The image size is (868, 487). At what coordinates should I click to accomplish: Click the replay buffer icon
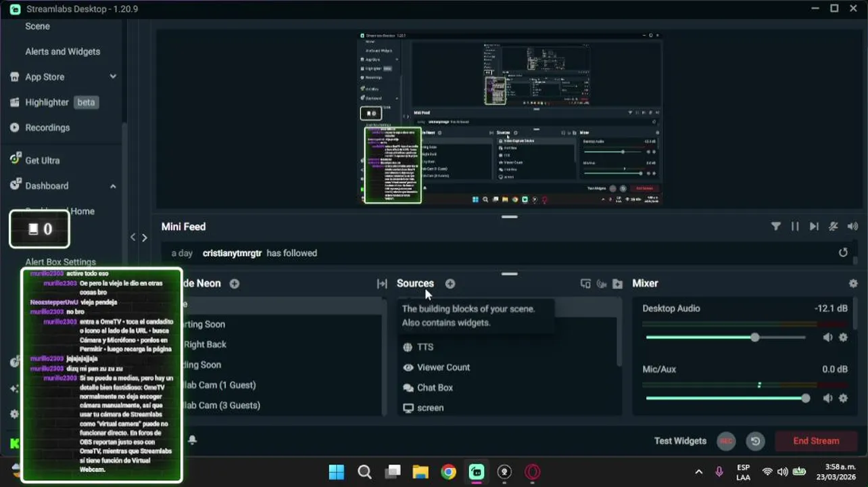[756, 441]
